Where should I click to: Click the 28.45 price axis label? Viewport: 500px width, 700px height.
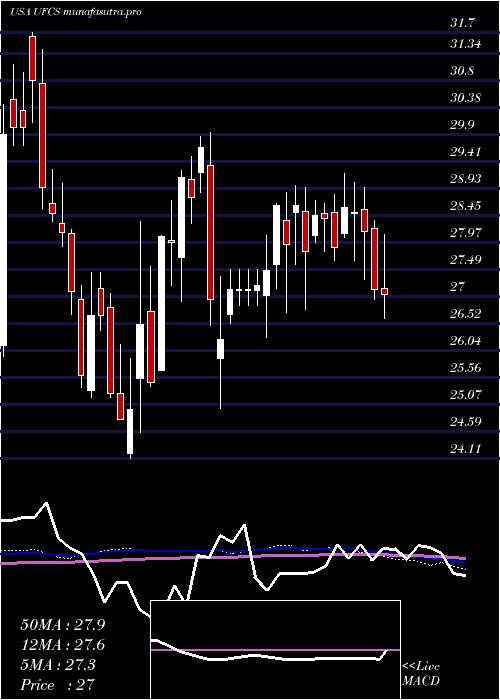(x=466, y=206)
